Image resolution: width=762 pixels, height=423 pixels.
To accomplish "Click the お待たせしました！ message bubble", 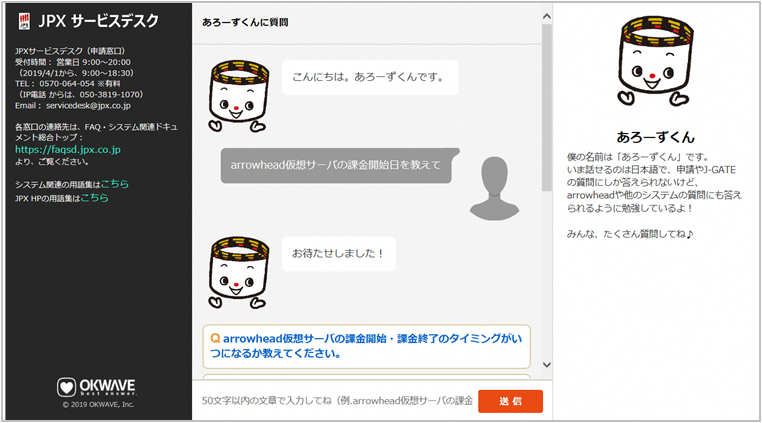I will (x=339, y=254).
